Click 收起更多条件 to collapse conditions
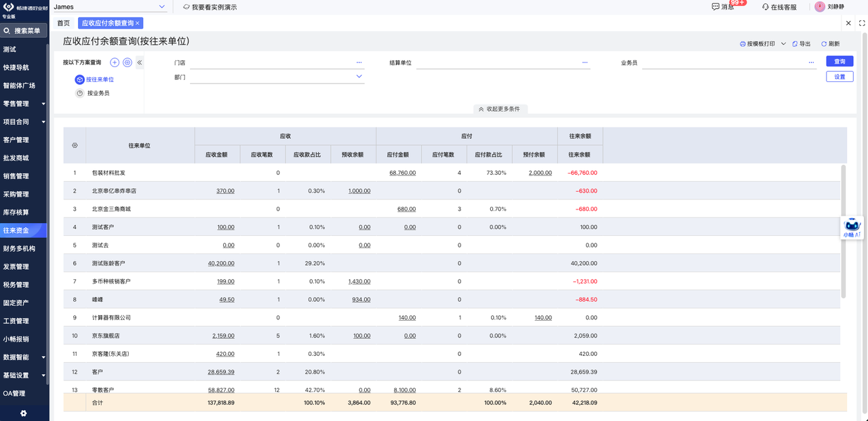Image resolution: width=868 pixels, height=421 pixels. click(500, 108)
